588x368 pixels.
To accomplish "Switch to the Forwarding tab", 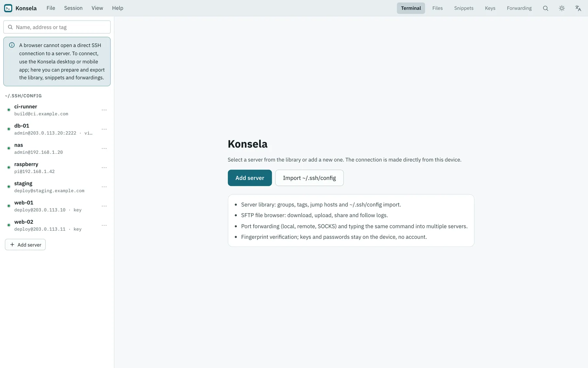I will [x=519, y=8].
